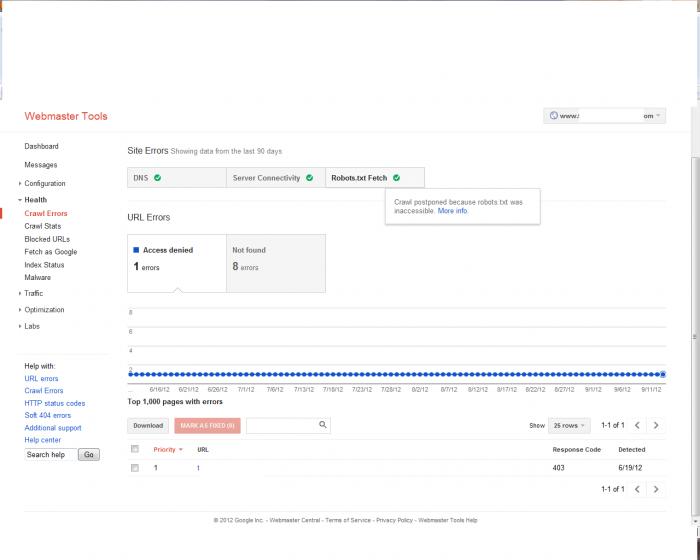Image resolution: width=700 pixels, height=560 pixels.
Task: Switch to the DNS tab
Action: pyautogui.click(x=177, y=178)
